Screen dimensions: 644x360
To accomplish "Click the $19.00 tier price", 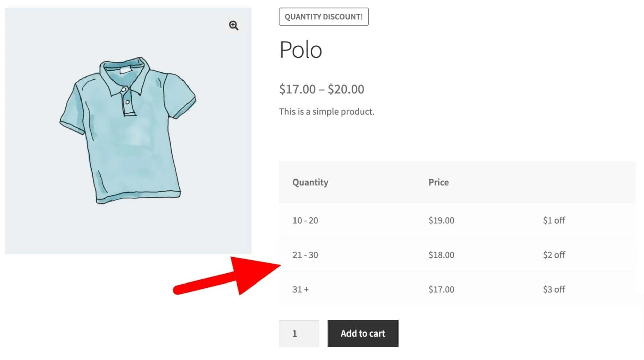I will 441,220.
